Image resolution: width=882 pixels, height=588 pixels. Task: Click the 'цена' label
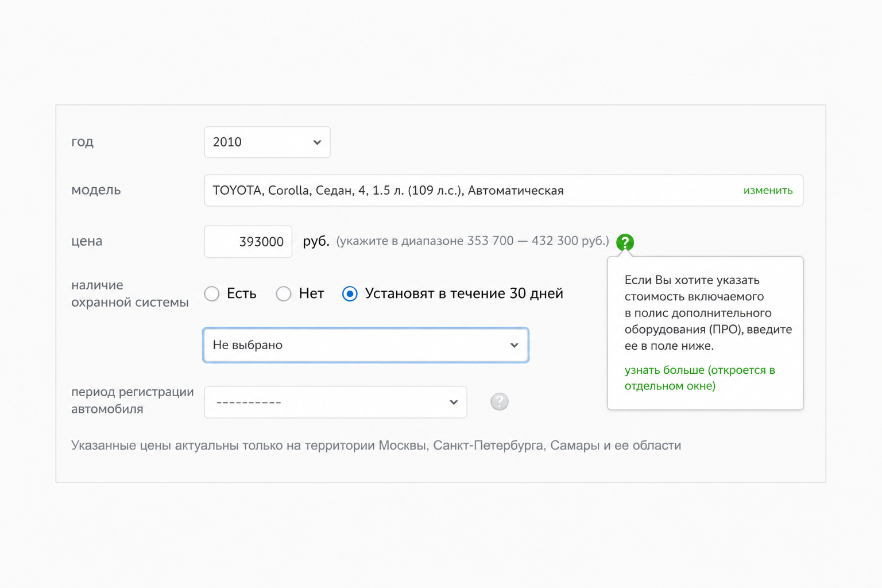click(87, 241)
